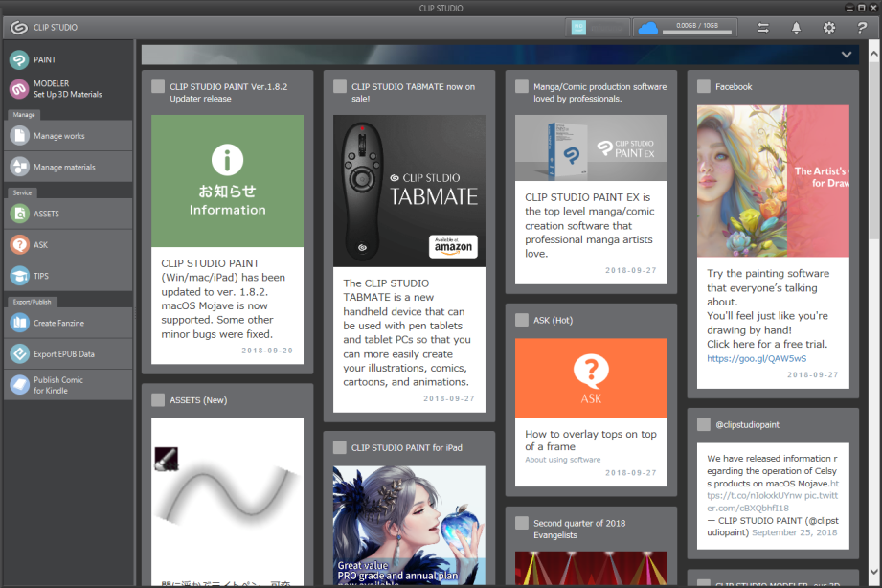Open help with the question mark

coord(862,28)
